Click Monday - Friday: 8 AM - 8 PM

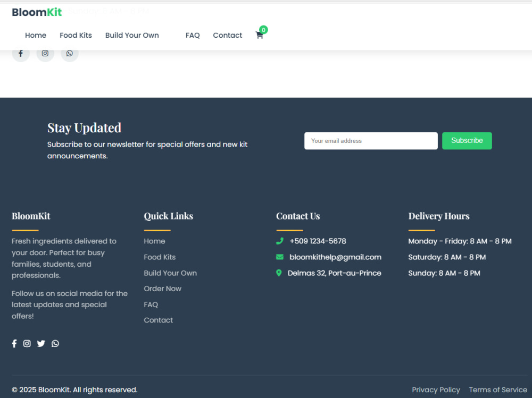[x=460, y=241]
